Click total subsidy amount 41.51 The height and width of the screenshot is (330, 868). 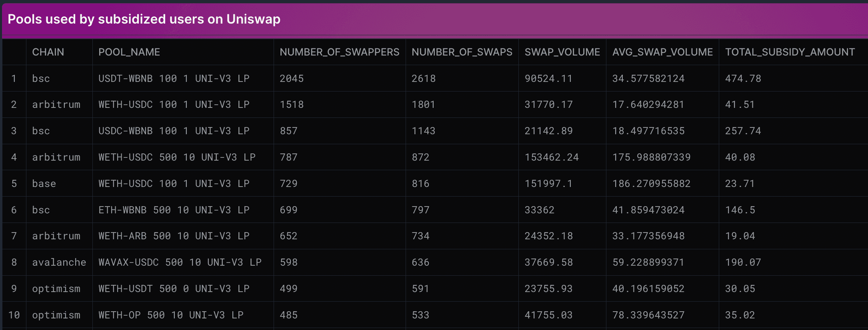tap(740, 104)
